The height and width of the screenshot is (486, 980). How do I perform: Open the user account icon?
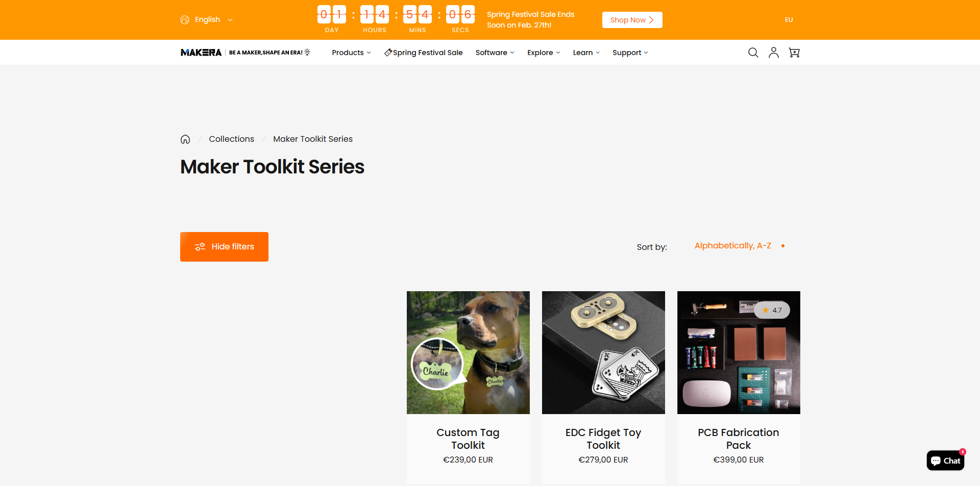(774, 53)
